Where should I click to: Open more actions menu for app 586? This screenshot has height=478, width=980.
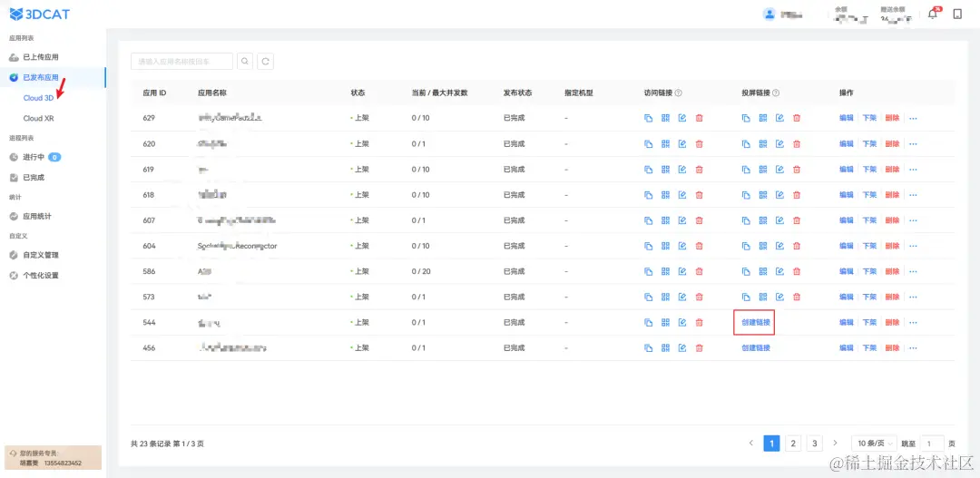[x=913, y=271]
